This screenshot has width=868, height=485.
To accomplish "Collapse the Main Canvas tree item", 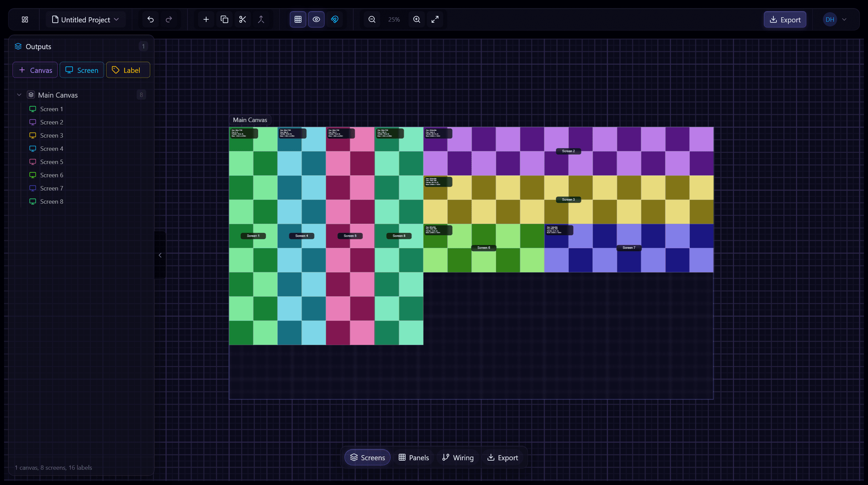I will tap(19, 95).
